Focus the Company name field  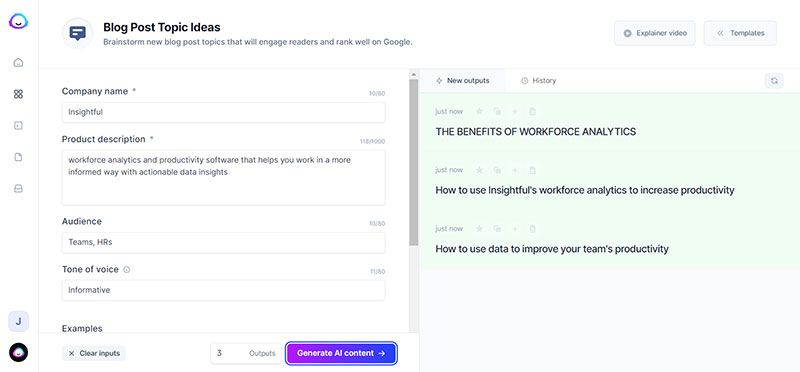pos(223,112)
